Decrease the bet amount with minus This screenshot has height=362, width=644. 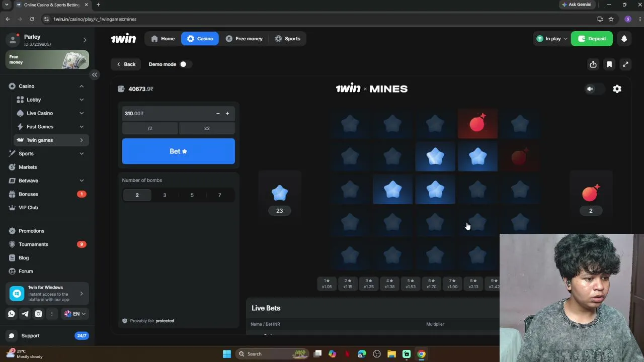(x=218, y=114)
